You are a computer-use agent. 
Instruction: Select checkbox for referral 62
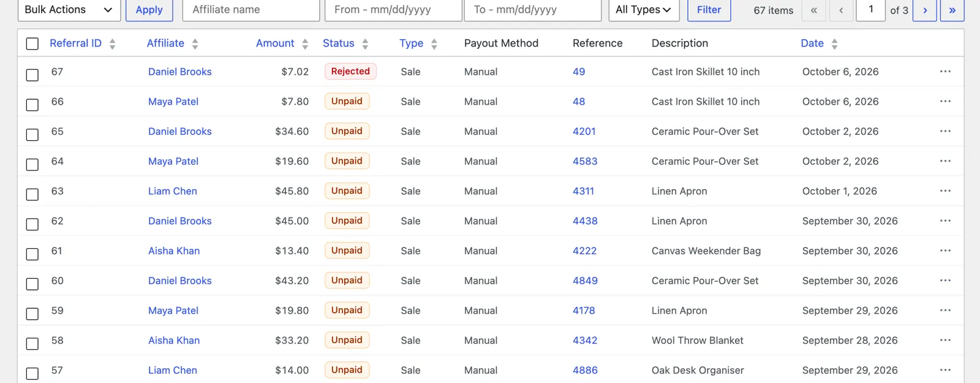[32, 224]
